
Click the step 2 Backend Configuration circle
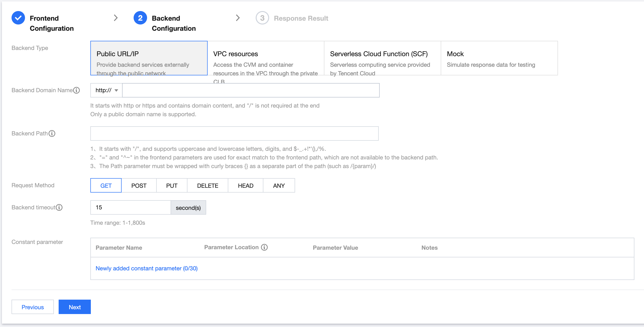(140, 18)
